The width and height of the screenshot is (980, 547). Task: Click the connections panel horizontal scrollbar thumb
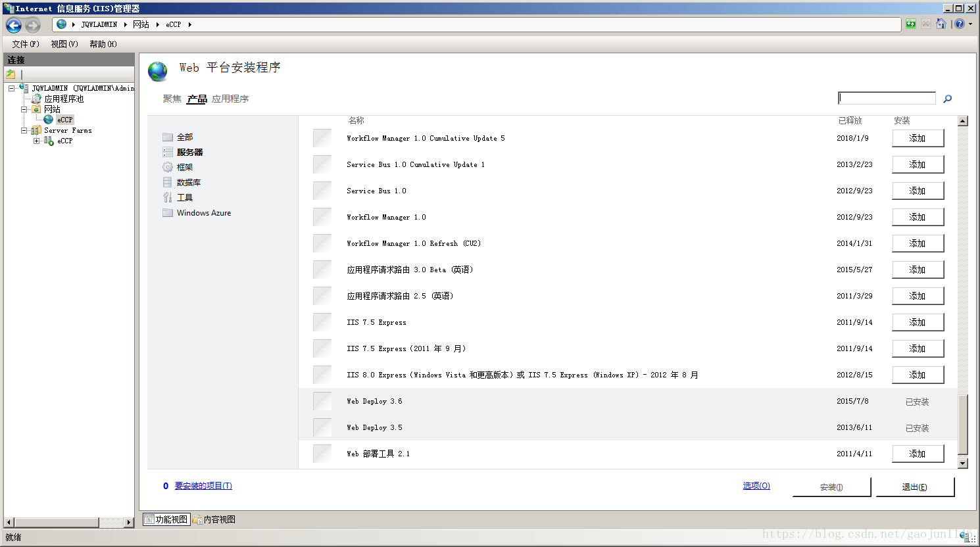click(56, 522)
